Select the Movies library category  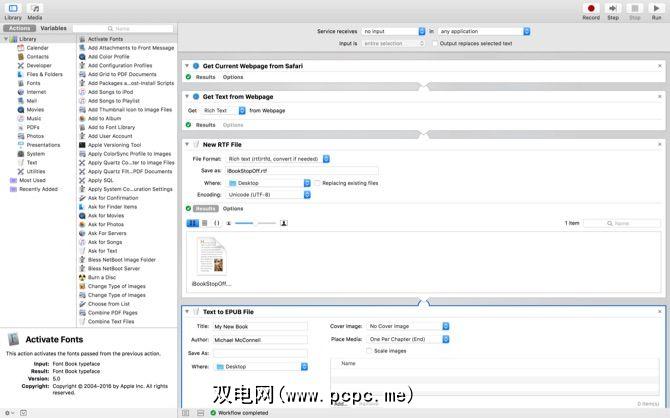tap(35, 110)
